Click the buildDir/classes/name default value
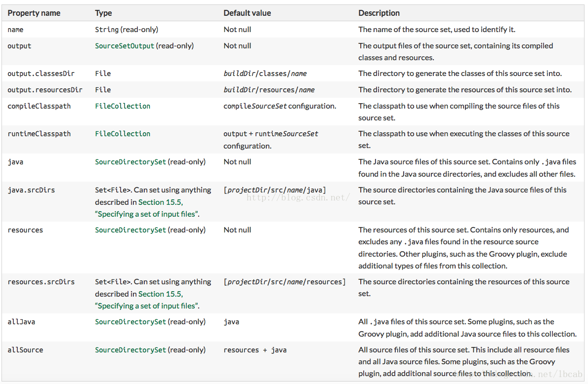Image resolution: width=588 pixels, height=384 pixels. click(265, 74)
